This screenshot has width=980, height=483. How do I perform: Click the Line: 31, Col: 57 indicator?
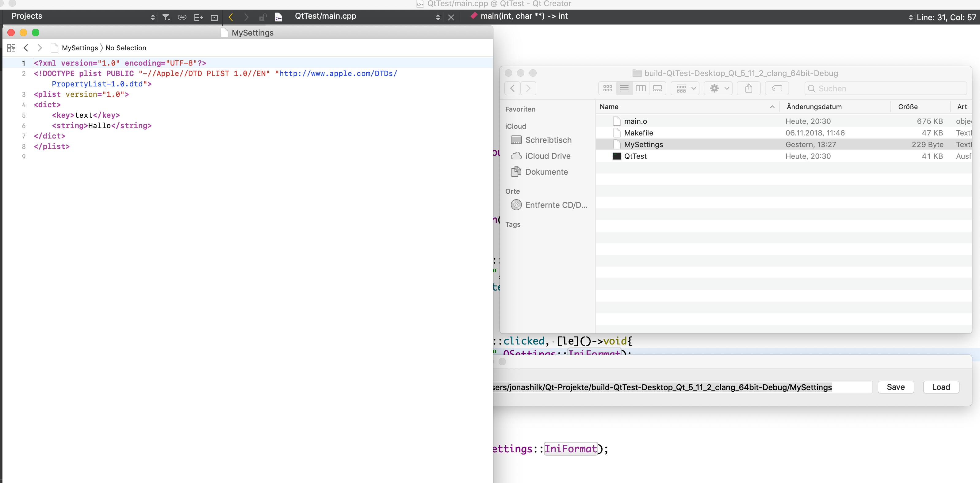coord(946,17)
